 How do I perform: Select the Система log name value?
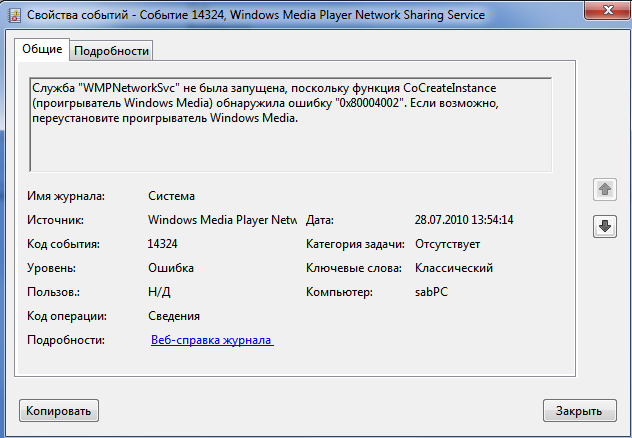tap(171, 196)
